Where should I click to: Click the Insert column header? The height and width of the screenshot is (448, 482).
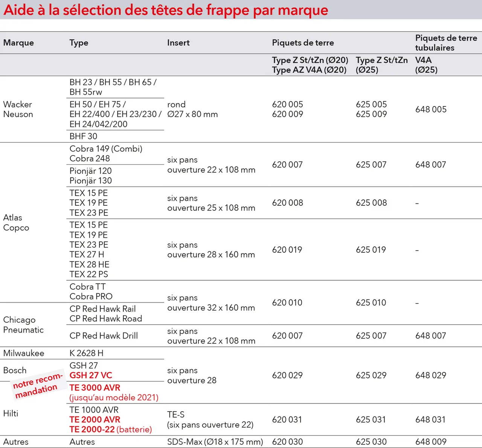coord(178,43)
